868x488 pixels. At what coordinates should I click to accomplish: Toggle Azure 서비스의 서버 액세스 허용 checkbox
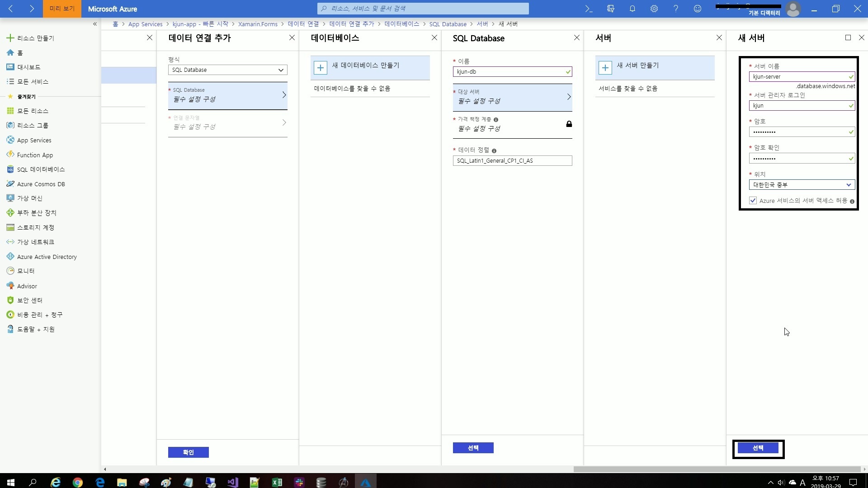click(753, 201)
